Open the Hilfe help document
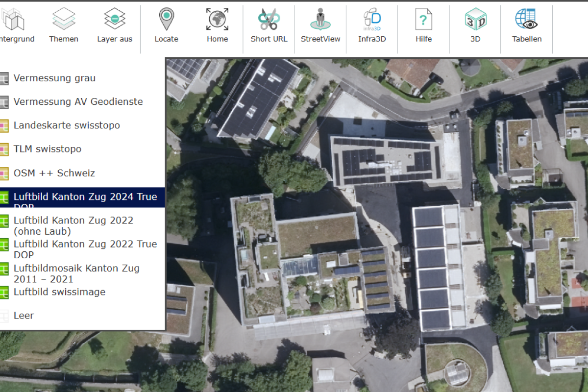Screen dimensions: 588x392 click(x=423, y=20)
